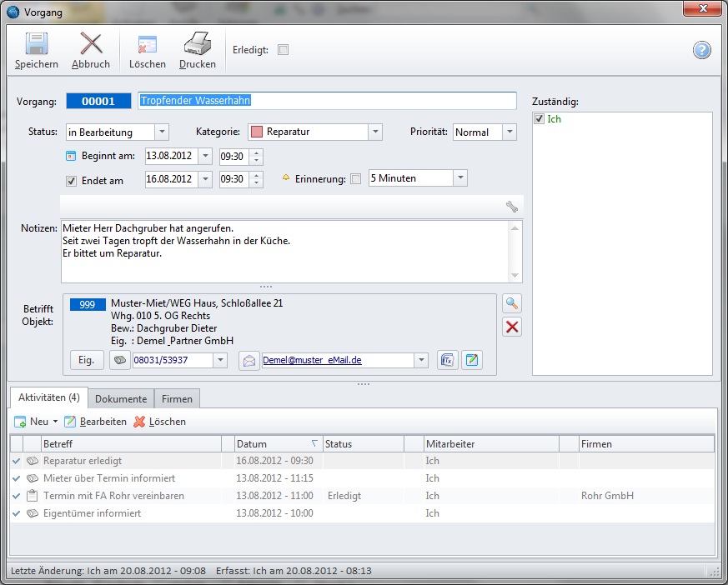Click phone icon of Mieter über Termin row
The height and width of the screenshot is (585, 728).
coord(32,477)
